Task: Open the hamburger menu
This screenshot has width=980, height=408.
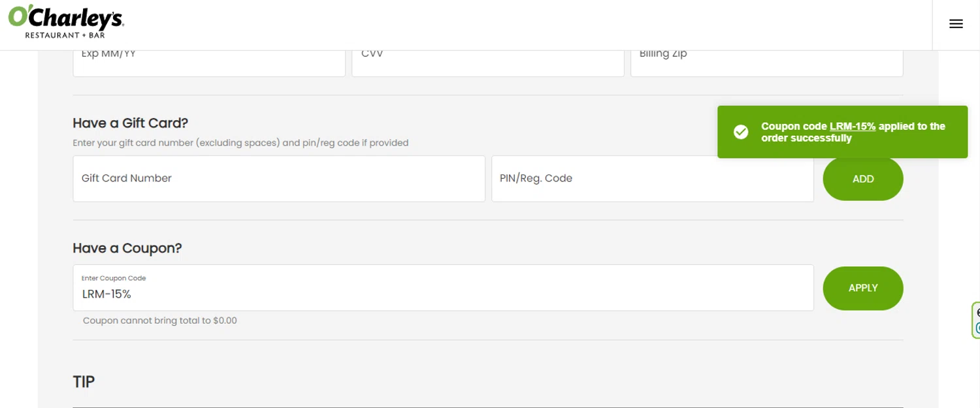Action: [x=956, y=24]
